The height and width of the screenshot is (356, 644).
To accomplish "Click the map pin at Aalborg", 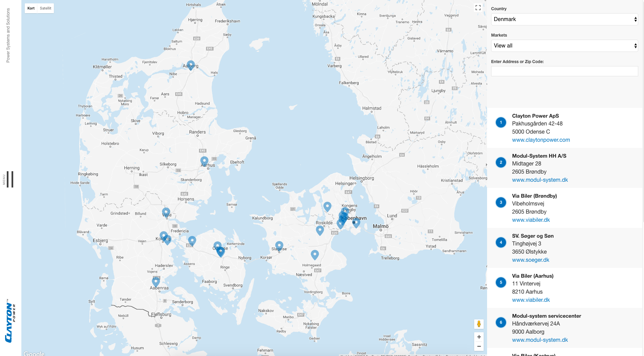I will pyautogui.click(x=191, y=65).
